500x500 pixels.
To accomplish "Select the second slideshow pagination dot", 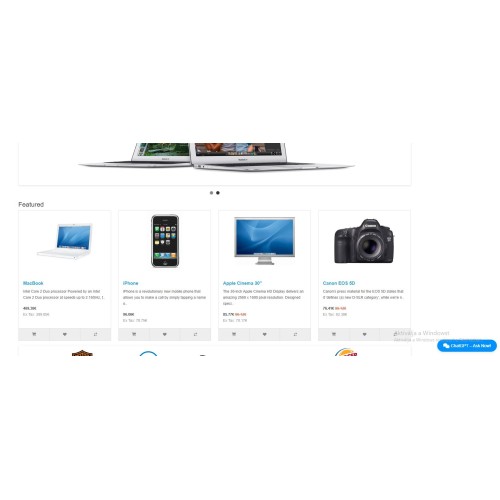I will 218,193.
